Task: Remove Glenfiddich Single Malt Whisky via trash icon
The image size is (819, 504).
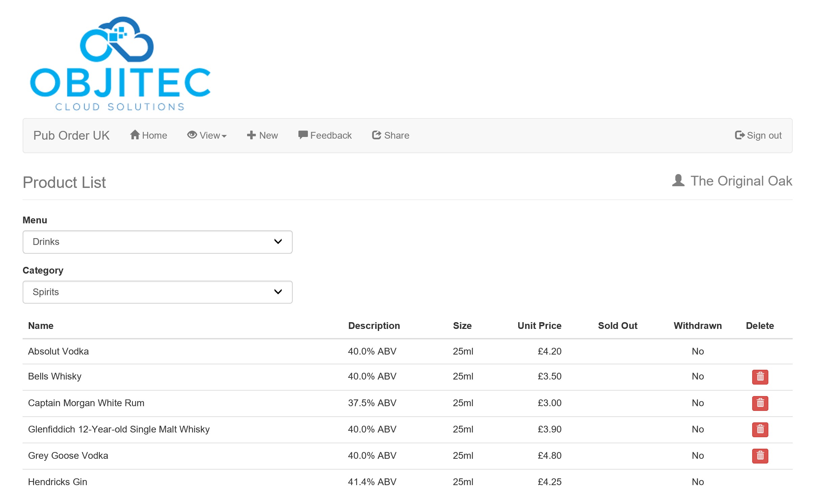Action: click(760, 429)
